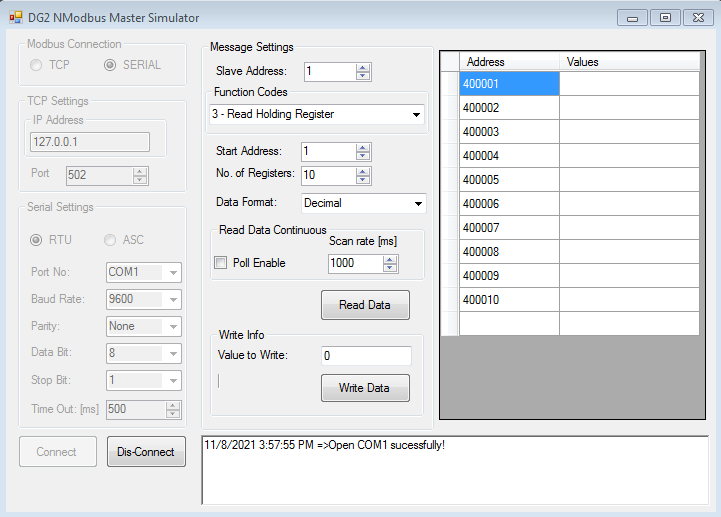Image resolution: width=721 pixels, height=517 pixels.
Task: Increase TCP Port with up arrow
Action: click(x=140, y=172)
